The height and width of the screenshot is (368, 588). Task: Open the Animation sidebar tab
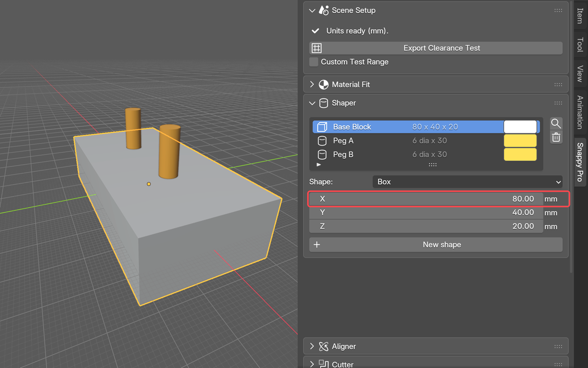(x=580, y=112)
